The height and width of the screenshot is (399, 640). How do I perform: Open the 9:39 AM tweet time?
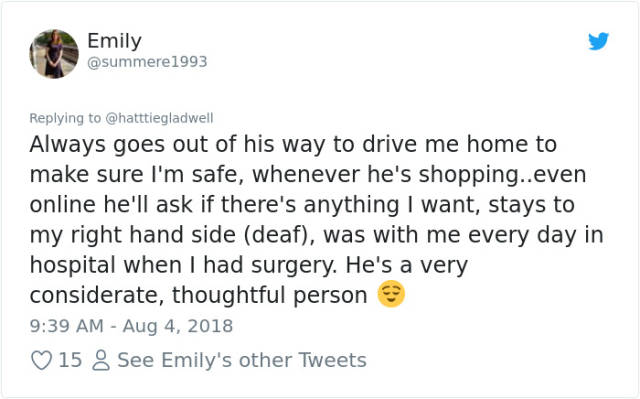tap(67, 326)
